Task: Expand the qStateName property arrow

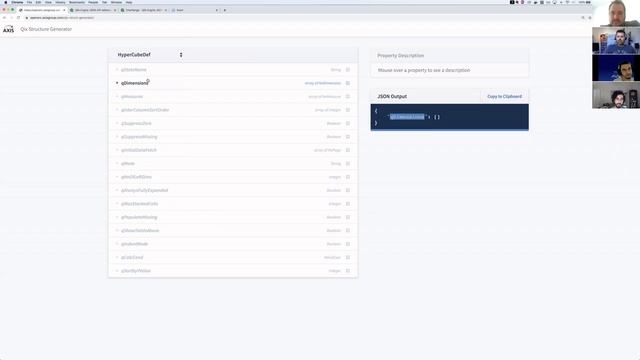Action: tap(117, 70)
